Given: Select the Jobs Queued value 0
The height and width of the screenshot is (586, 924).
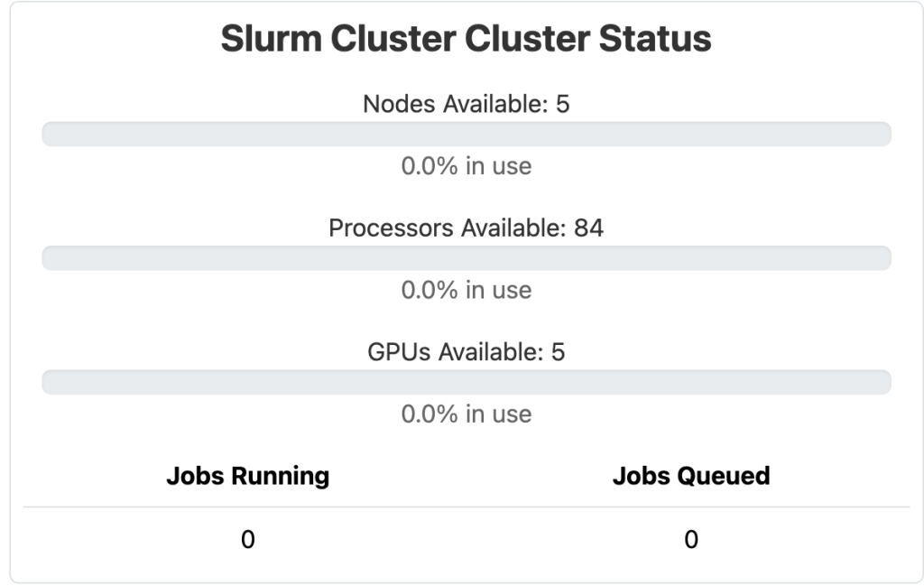Looking at the screenshot, I should [x=691, y=540].
